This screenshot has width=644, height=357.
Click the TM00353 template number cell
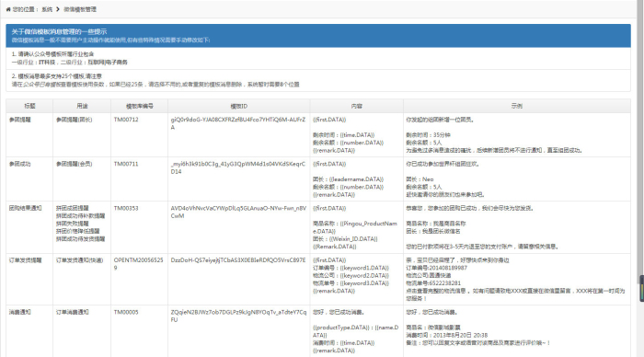tap(126, 208)
